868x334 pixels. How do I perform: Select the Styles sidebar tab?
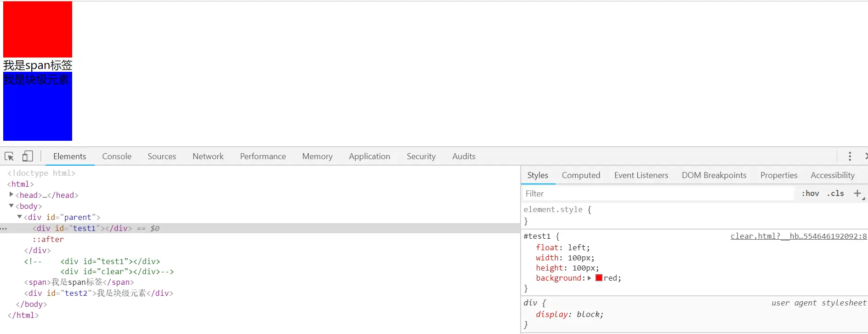click(538, 175)
